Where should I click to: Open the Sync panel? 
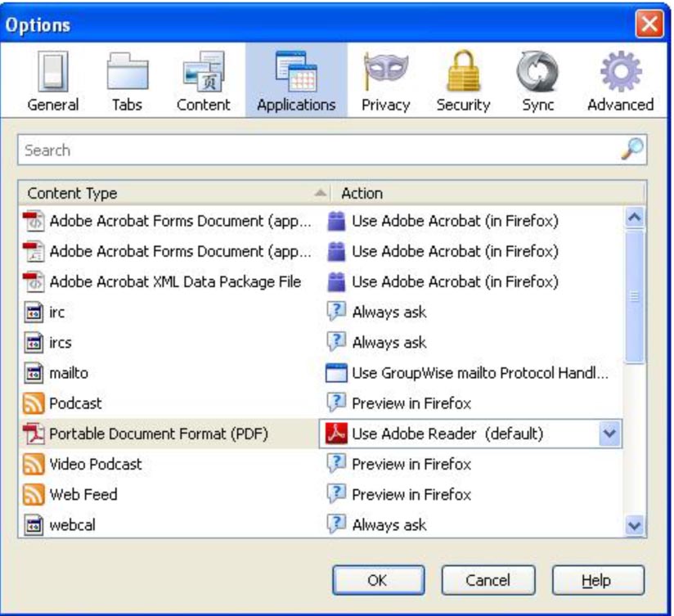click(x=537, y=81)
